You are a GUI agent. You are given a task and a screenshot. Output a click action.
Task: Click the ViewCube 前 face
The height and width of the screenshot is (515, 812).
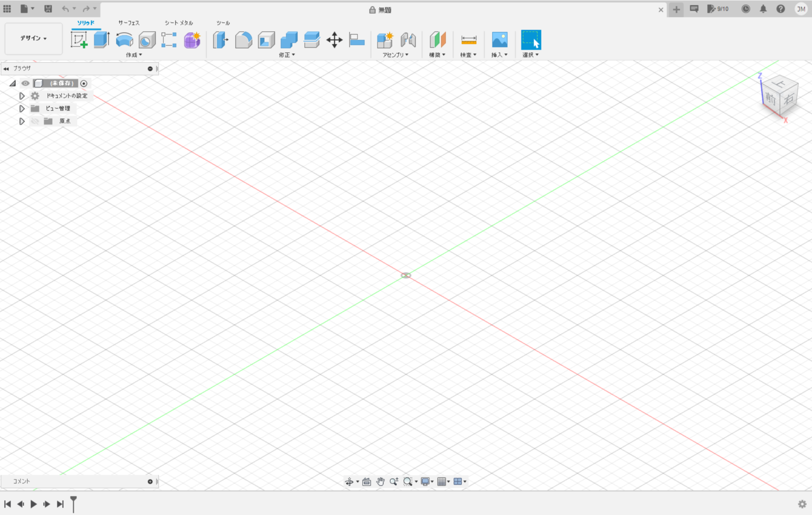[770, 99]
